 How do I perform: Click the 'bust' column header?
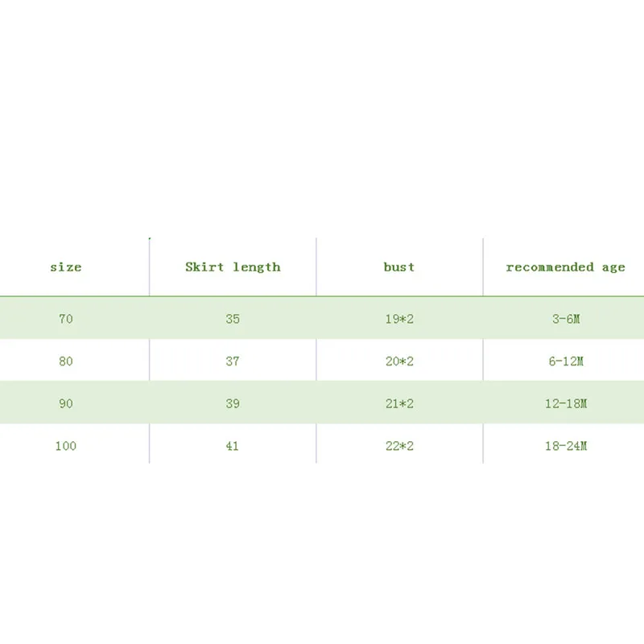pos(399,267)
